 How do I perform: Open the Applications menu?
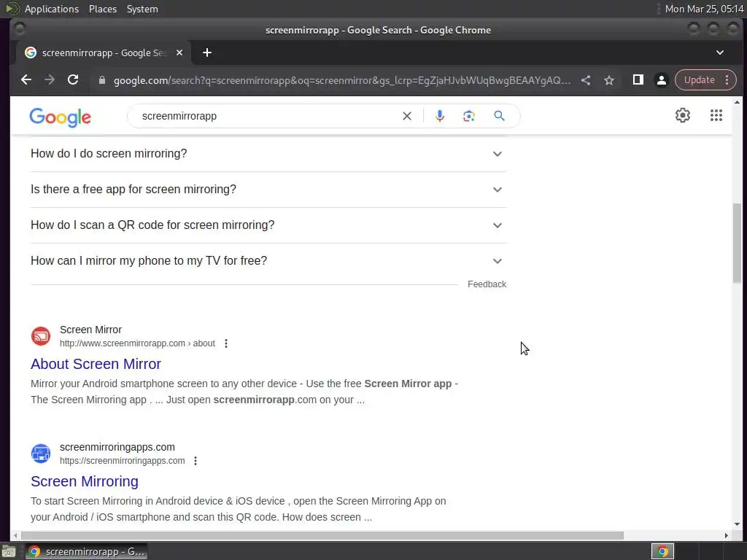[x=52, y=9]
